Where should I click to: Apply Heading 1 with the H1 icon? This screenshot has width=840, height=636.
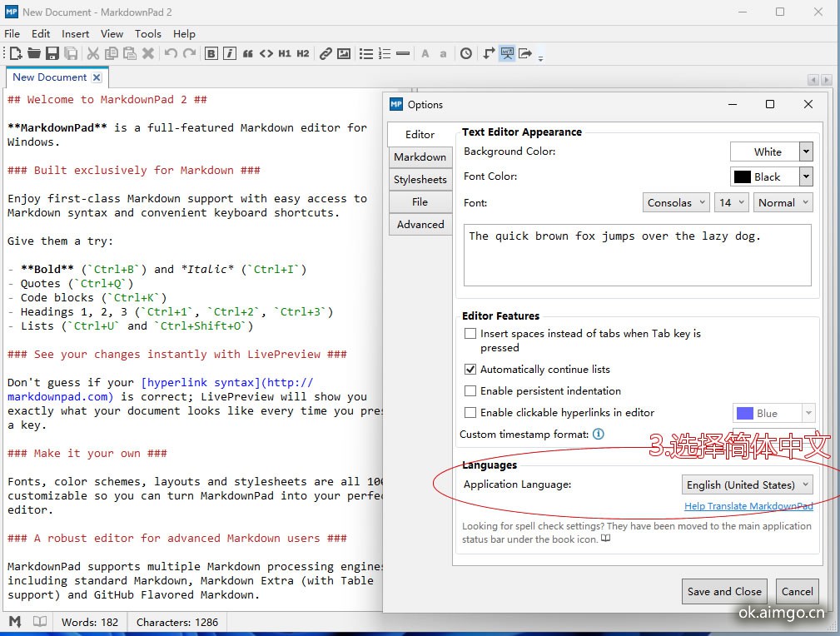[x=285, y=53]
